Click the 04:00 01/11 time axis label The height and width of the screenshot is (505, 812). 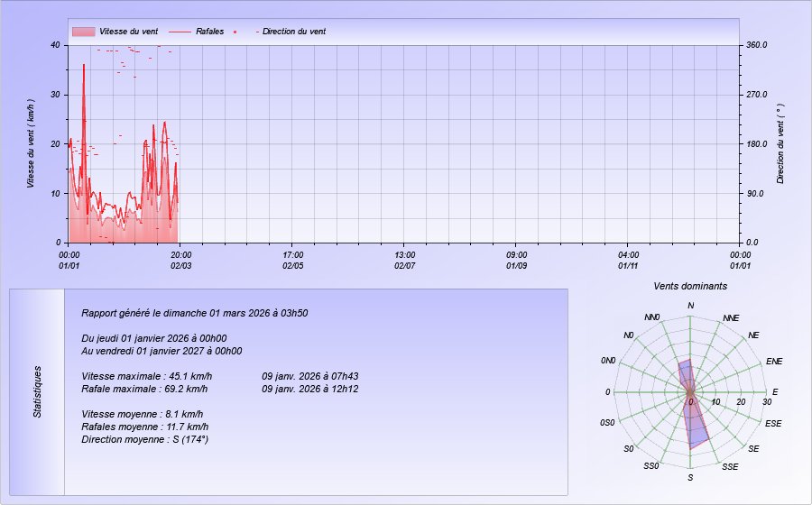628,261
